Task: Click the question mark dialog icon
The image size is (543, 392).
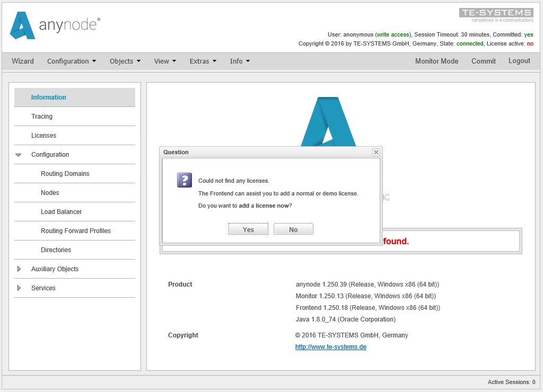Action: [x=184, y=180]
